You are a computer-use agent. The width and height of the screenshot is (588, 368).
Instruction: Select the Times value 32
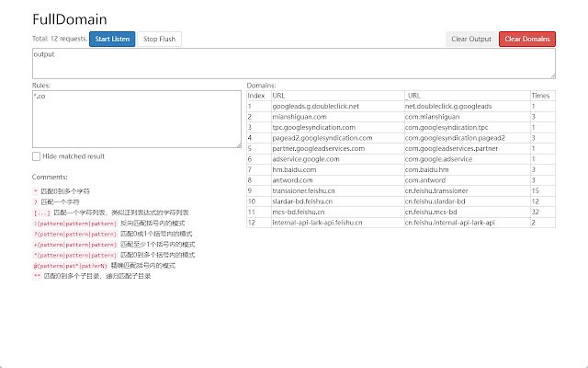(543, 212)
